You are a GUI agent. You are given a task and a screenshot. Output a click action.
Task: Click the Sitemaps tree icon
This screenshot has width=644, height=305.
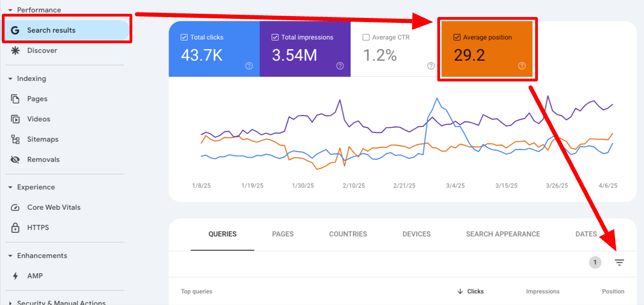(15, 139)
